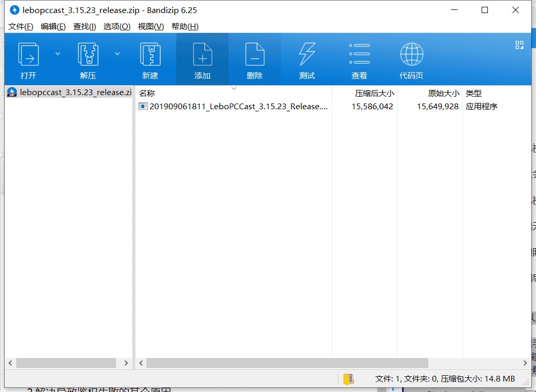Screen dimensions: 536x392
Task: Click the folder tree scroll left arrow
Action: [10, 363]
